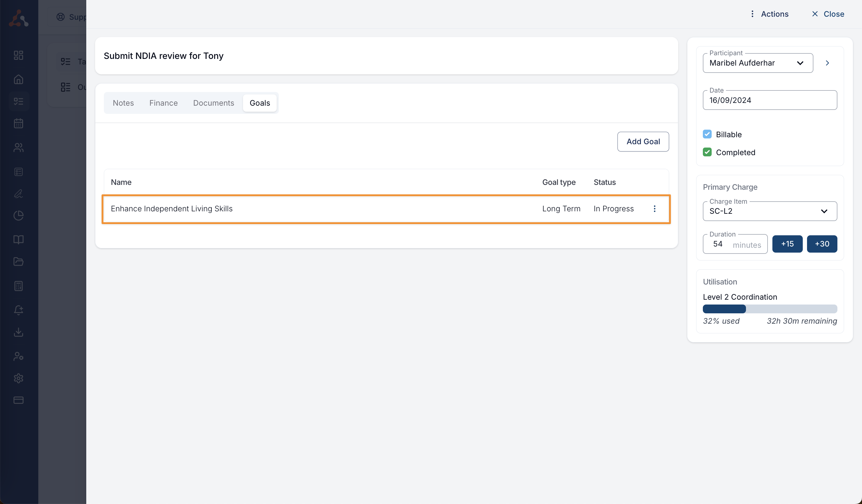The width and height of the screenshot is (862, 504).
Task: Open the Actions menu
Action: click(x=770, y=14)
